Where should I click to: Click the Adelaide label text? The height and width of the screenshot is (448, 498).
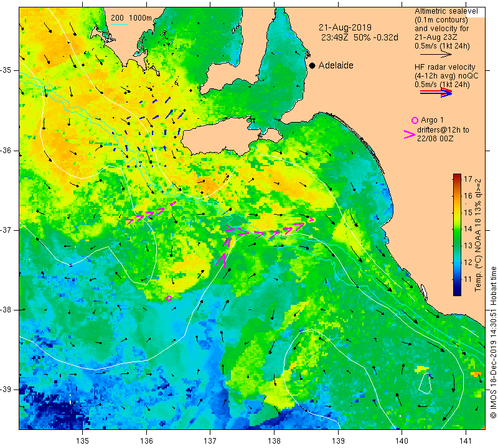click(x=336, y=65)
